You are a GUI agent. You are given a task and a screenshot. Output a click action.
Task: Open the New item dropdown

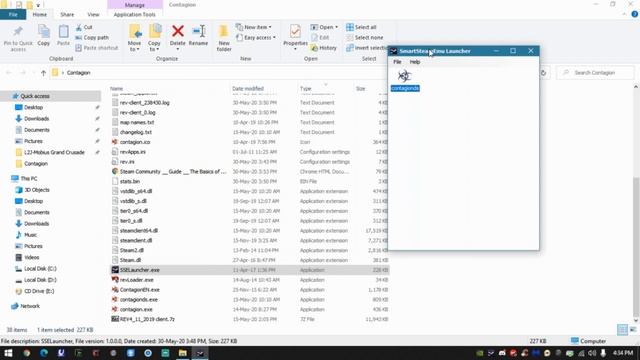pyautogui.click(x=254, y=27)
